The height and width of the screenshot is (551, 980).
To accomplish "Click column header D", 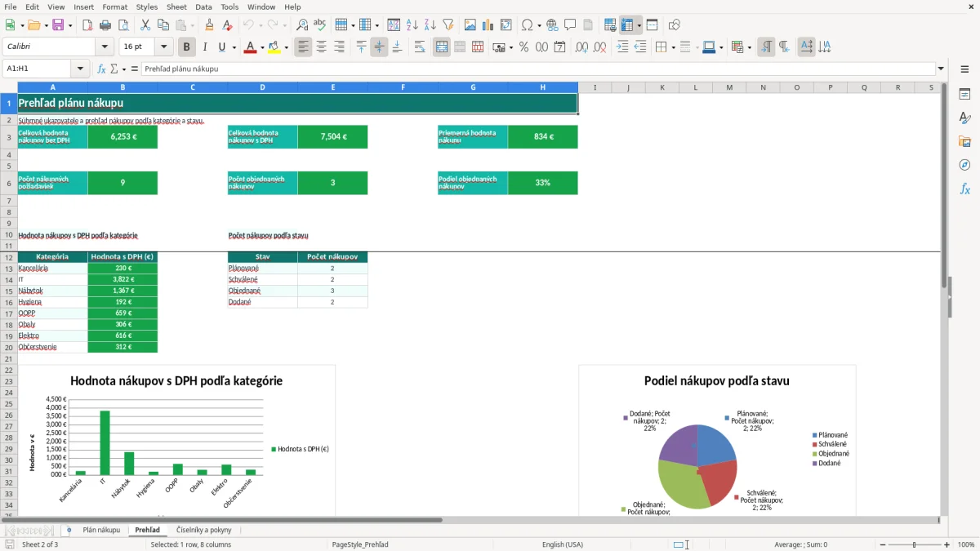I will [x=263, y=87].
